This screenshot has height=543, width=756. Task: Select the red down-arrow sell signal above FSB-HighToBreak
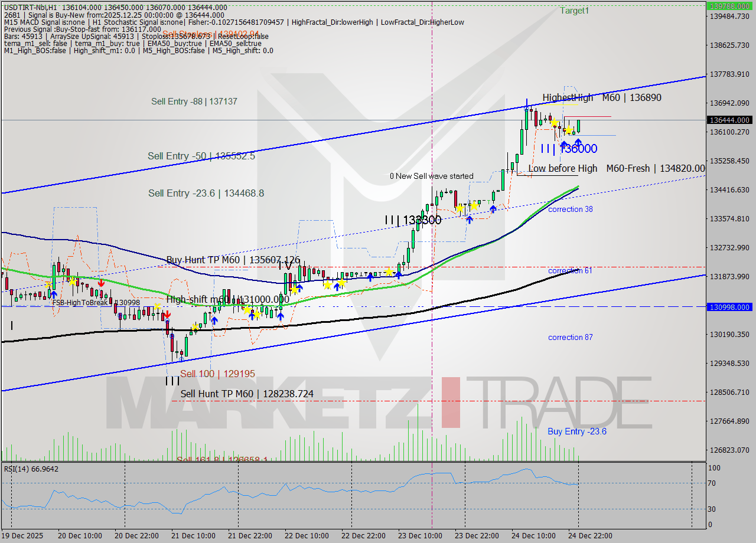101,283
